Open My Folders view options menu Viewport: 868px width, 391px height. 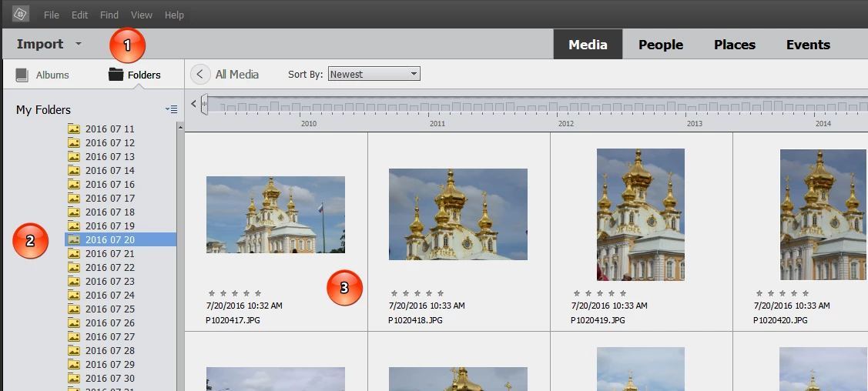171,109
